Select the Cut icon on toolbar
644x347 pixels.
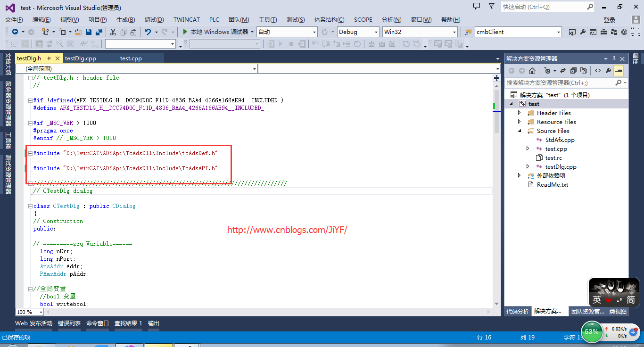tap(113, 32)
